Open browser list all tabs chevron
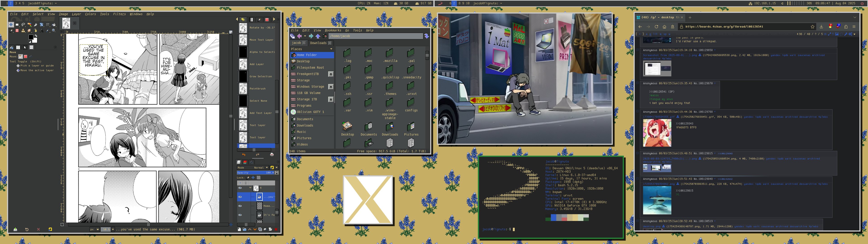This screenshot has height=244, width=868. [x=855, y=17]
